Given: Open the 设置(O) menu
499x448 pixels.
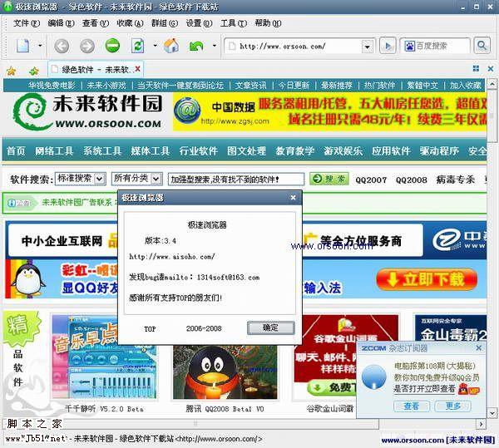Looking at the screenshot, I should coord(199,23).
